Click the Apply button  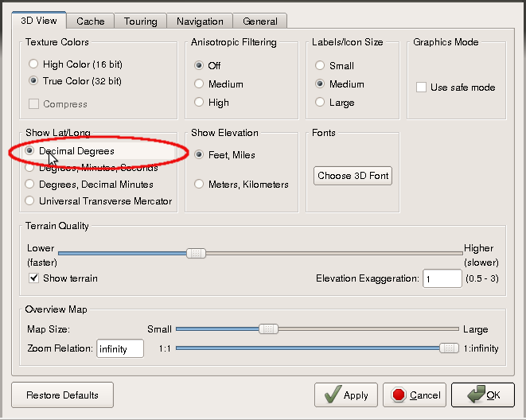tap(346, 395)
